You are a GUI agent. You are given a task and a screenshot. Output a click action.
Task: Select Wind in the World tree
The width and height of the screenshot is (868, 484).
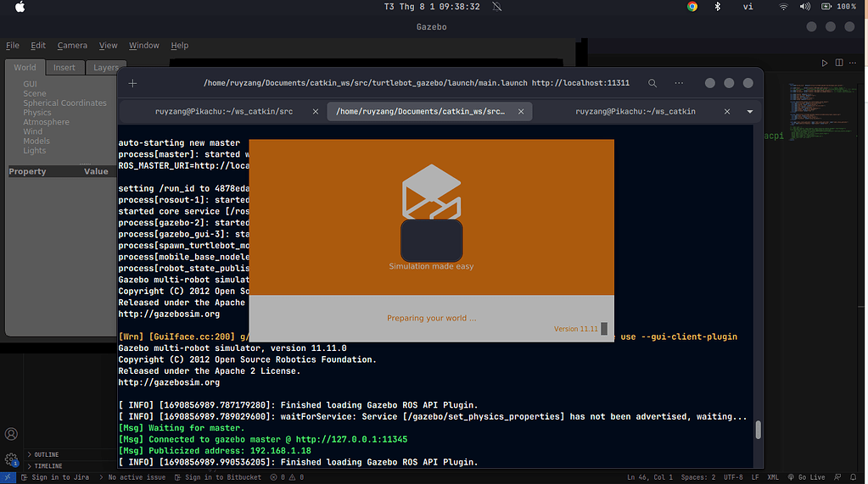point(32,131)
